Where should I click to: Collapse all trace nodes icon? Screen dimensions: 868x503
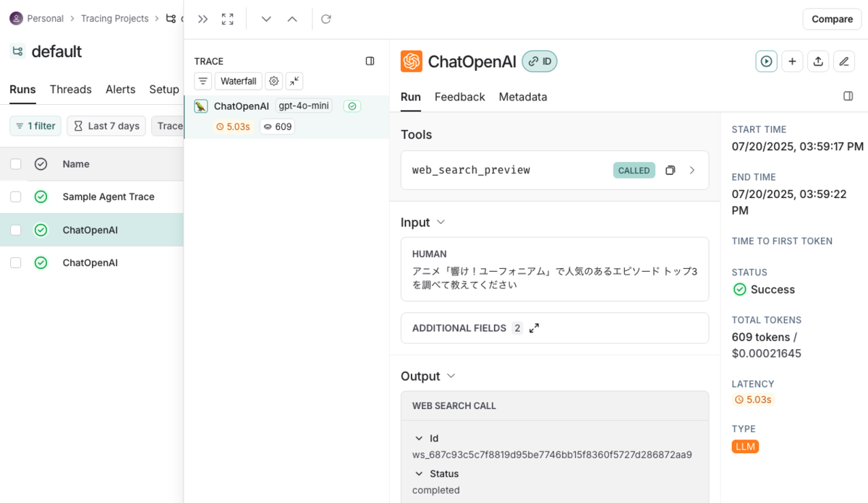pos(294,81)
